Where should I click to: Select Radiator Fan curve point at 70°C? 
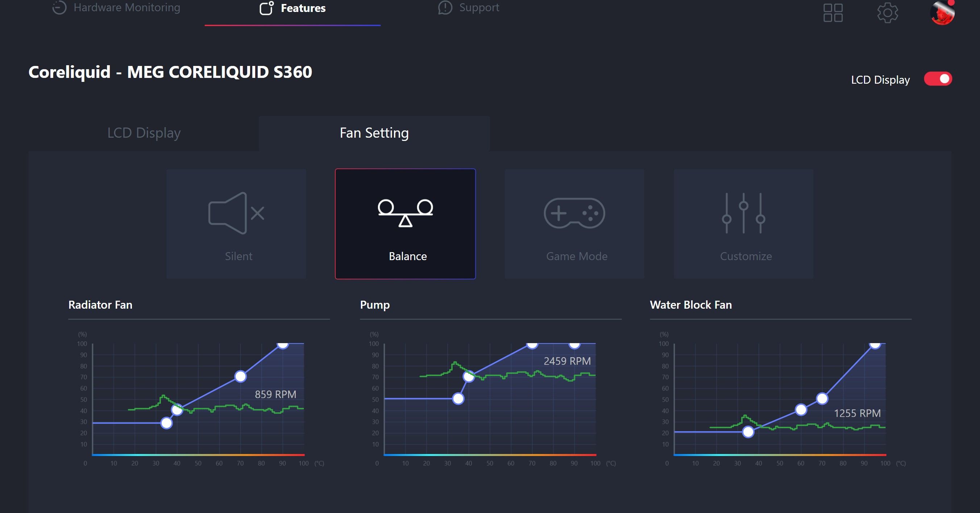[x=240, y=376]
